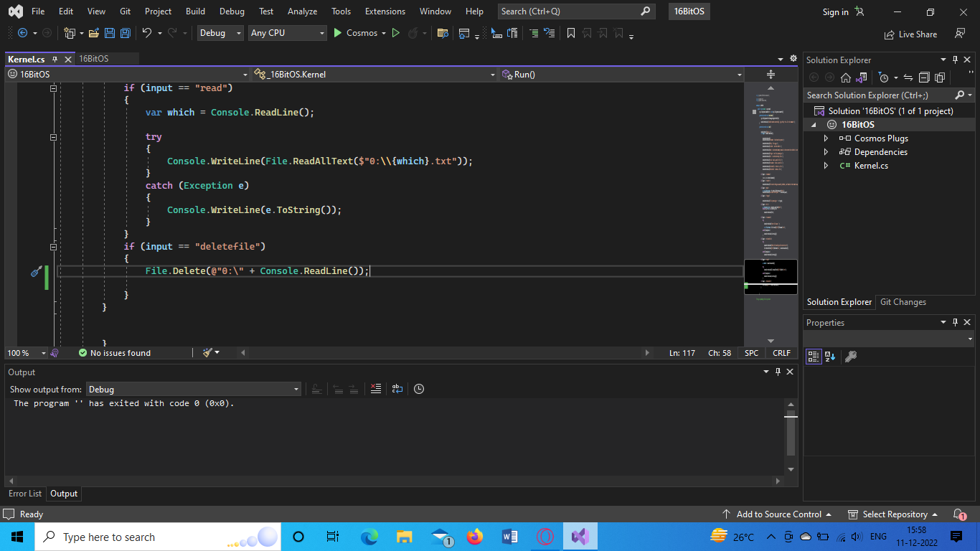
Task: Click the split editor icon above the scrollbar
Action: point(771,73)
